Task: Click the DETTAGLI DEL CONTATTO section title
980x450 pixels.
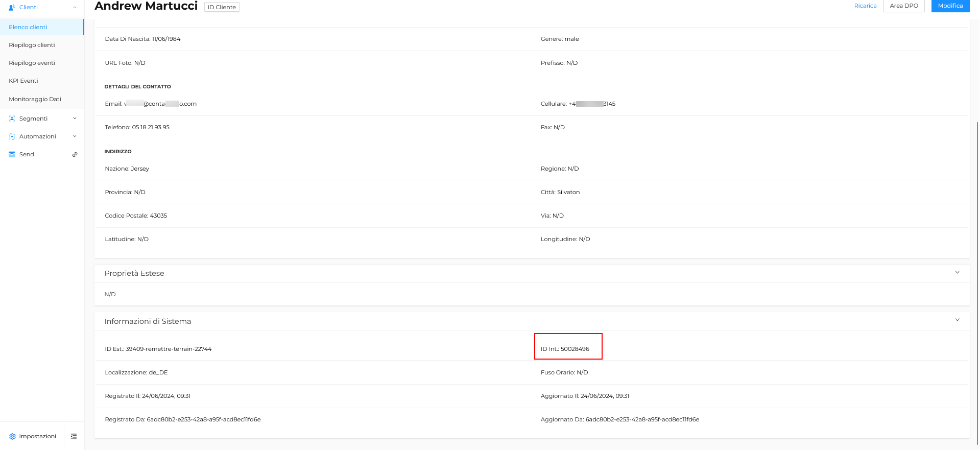Action: point(137,87)
